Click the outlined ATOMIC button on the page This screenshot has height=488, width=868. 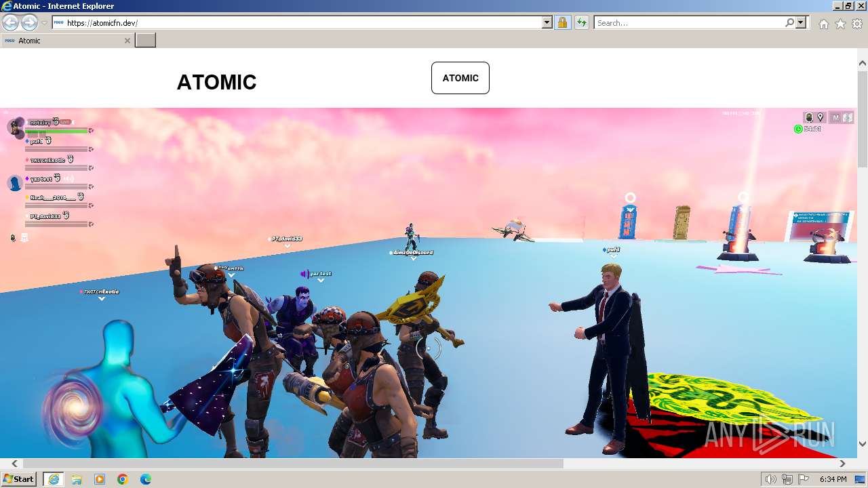click(x=460, y=78)
